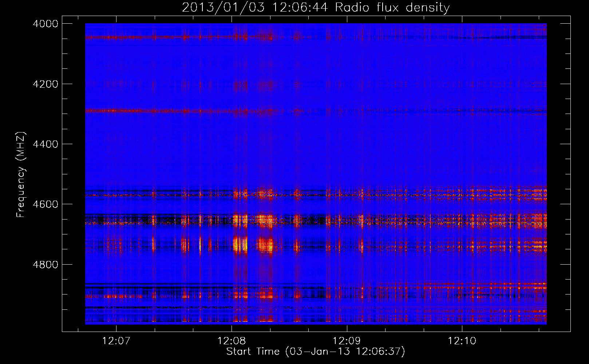Click the 4200 frequency tick label
The height and width of the screenshot is (364, 589).
point(46,84)
